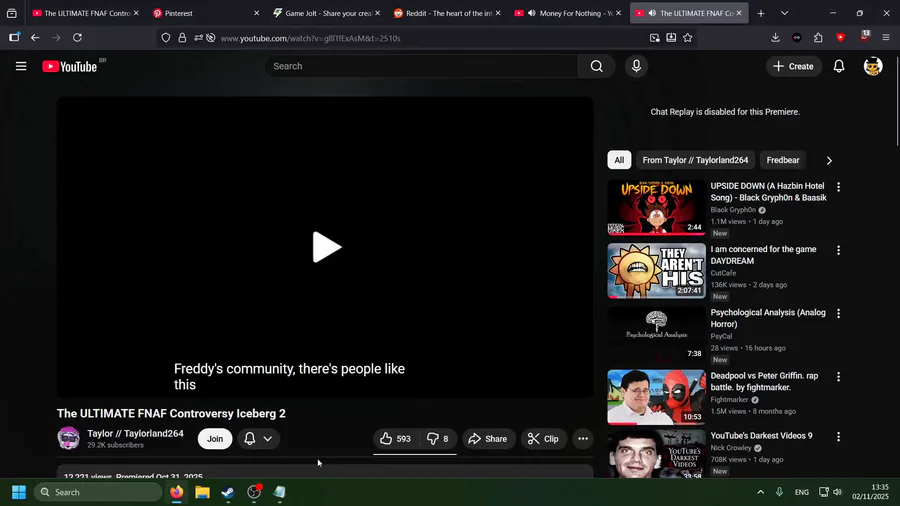
Task: Open Taylor // Taylorland264 channel name link
Action: pyautogui.click(x=135, y=434)
